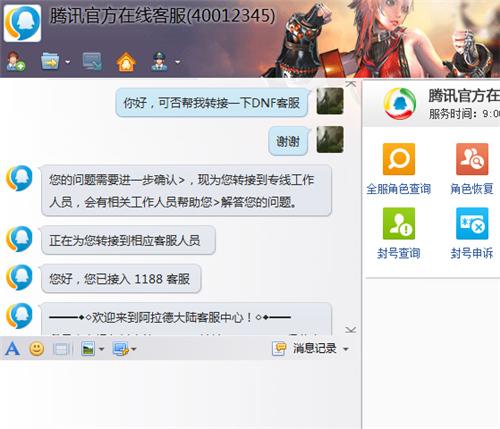This screenshot has height=429, width=500.
Task: Click bot avatar beside 欢迎来到阿拉德大陆 message
Action: point(19,315)
